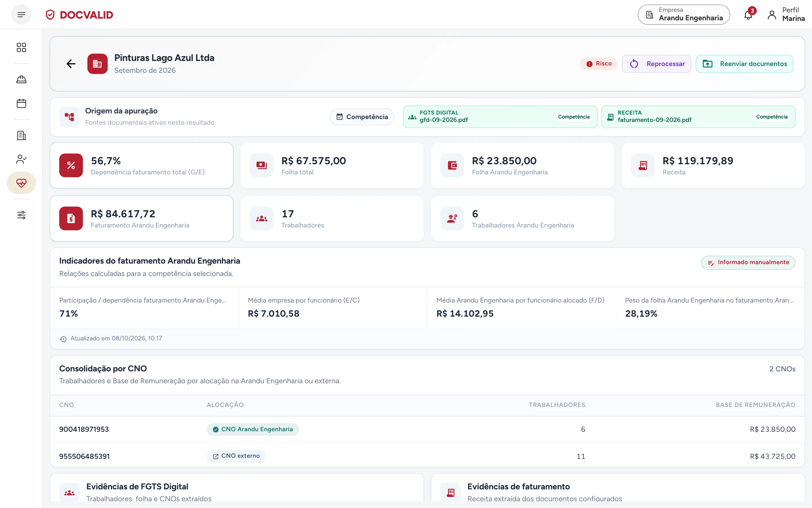Open the building document sidebar icon

click(21, 135)
